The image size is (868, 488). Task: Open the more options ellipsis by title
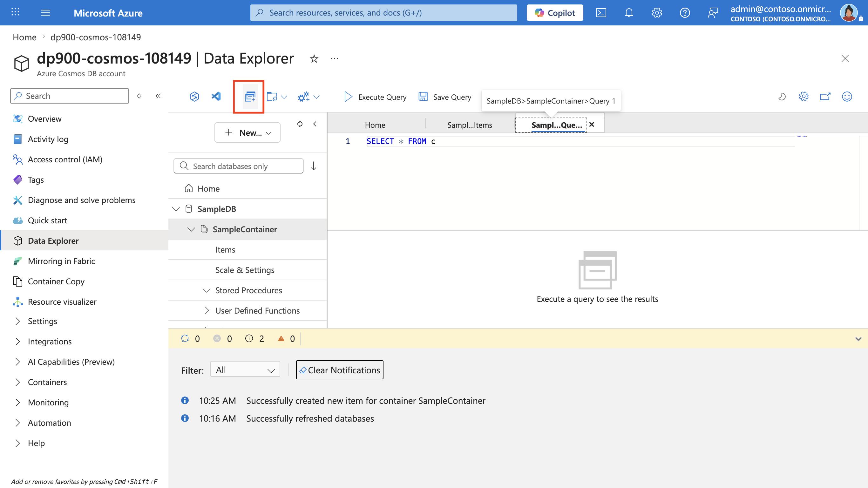point(334,59)
